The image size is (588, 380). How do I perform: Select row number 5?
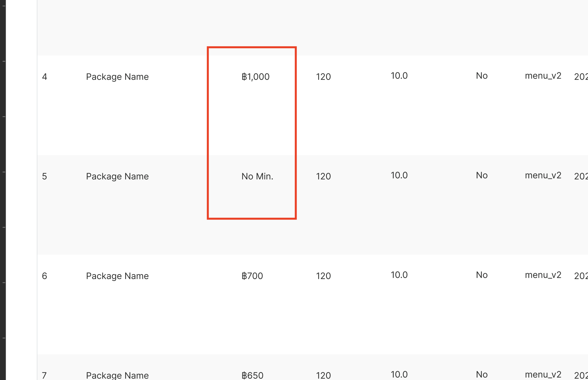(x=45, y=176)
